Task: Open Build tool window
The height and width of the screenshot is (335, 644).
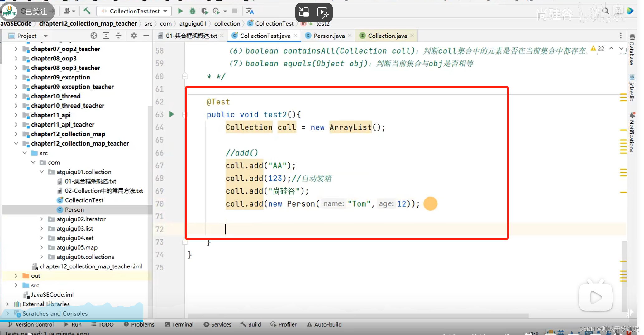Action: pos(251,324)
